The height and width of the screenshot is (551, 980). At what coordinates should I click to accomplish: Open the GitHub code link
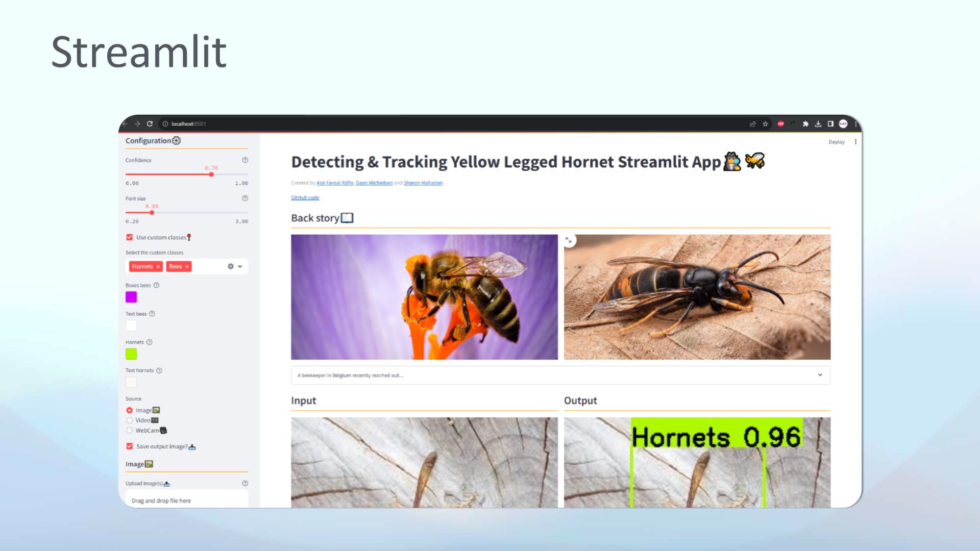coord(305,198)
